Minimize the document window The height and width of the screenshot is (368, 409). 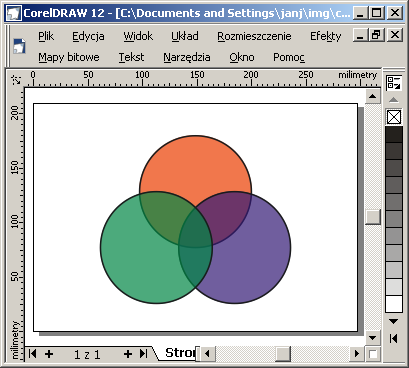click(360, 35)
